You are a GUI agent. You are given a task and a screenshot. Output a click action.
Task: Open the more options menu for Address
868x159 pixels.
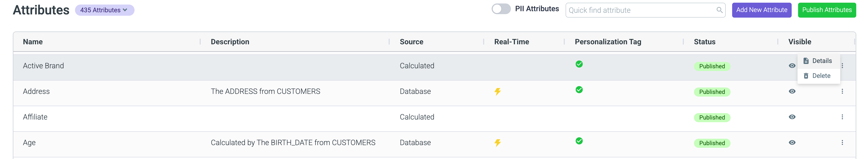coord(842,91)
